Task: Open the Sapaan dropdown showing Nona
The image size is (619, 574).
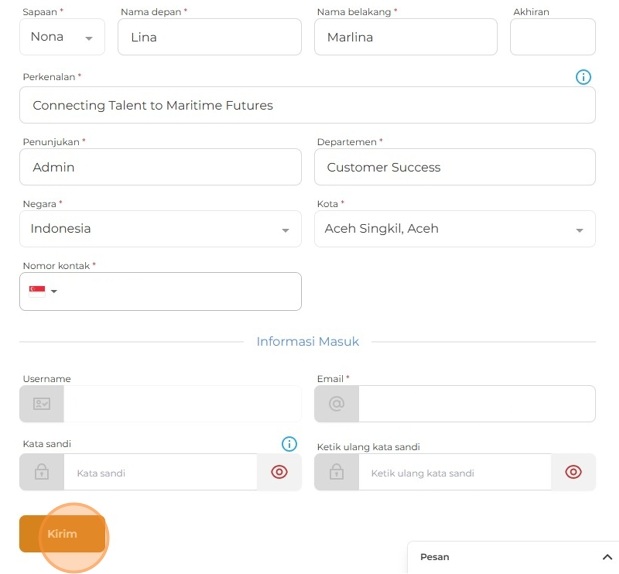Action: coord(62,37)
